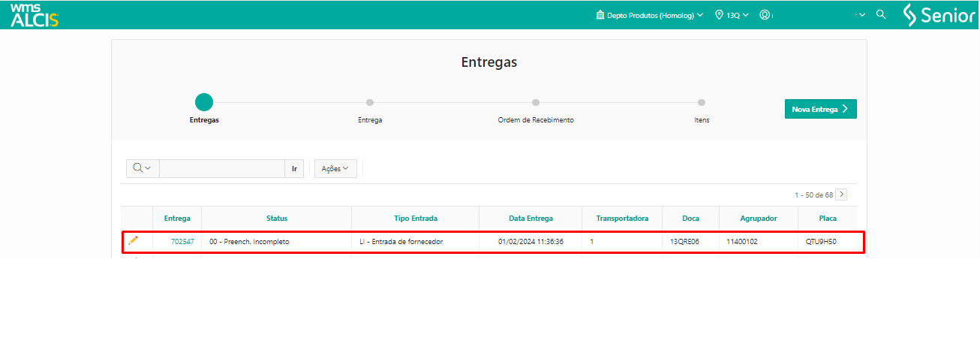Sort by Tipo Entrada column header
980x362 pixels.
(x=416, y=219)
